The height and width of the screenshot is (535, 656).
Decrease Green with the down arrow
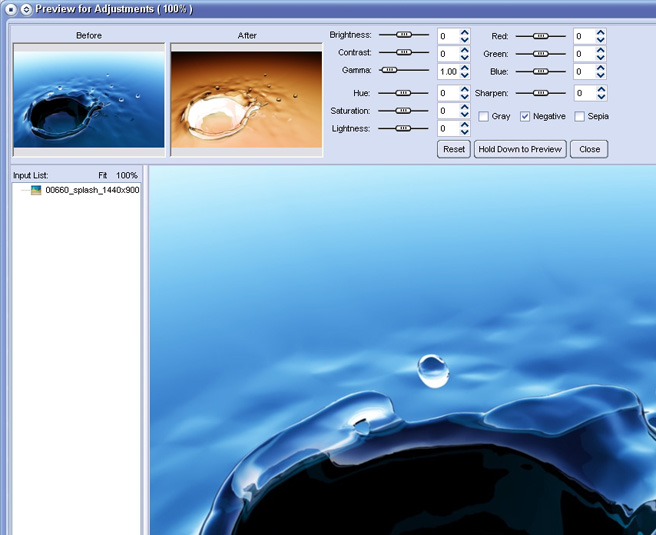click(x=601, y=57)
